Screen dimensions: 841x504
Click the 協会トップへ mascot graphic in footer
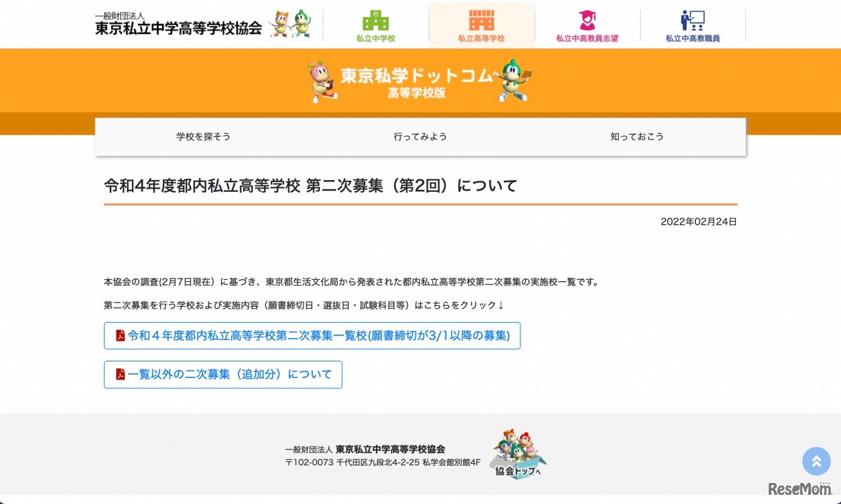click(517, 453)
